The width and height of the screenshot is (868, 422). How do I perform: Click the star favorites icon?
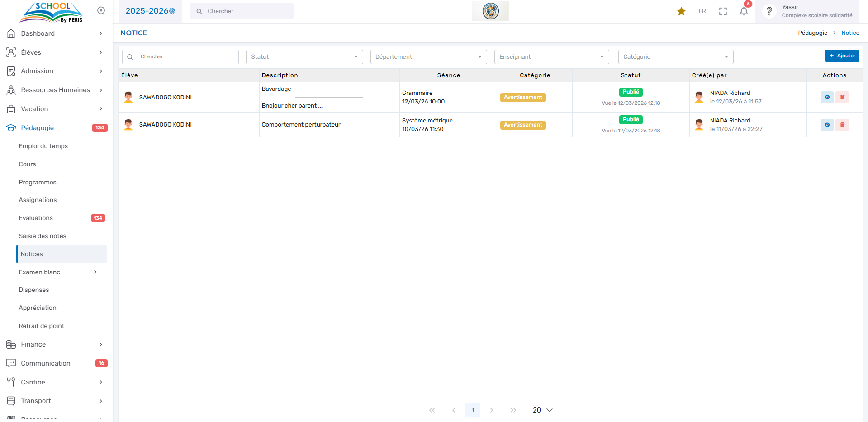681,11
